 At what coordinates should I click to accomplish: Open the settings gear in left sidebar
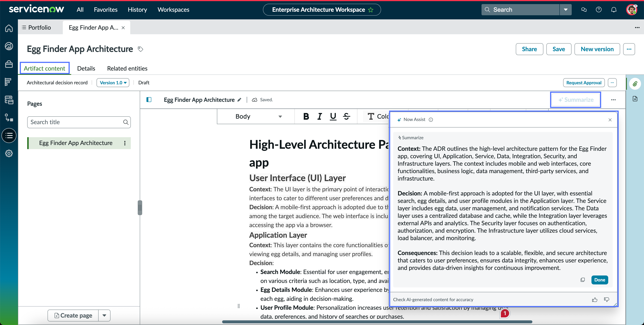[9, 153]
